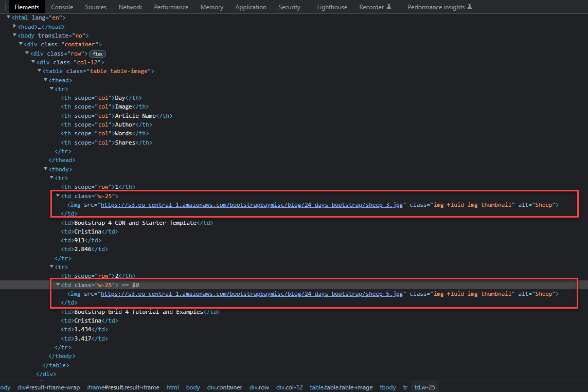Collapse the thead element arrow
Viewport: 588px width, 392px height.
click(45, 80)
